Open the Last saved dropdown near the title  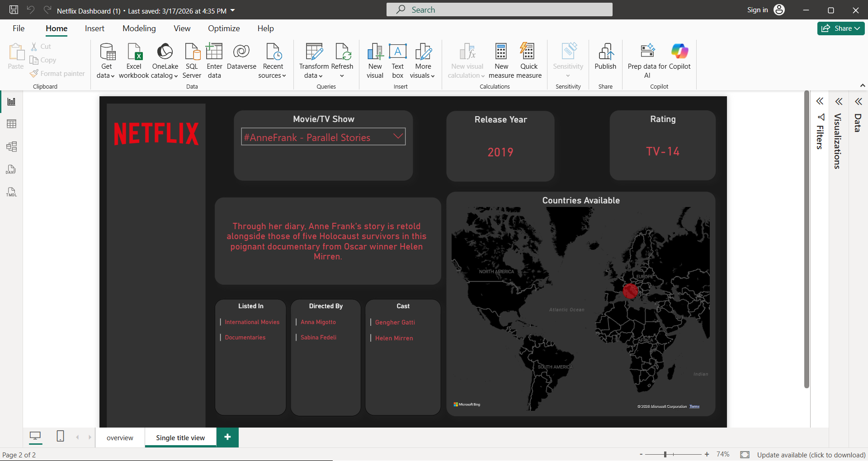(x=233, y=10)
